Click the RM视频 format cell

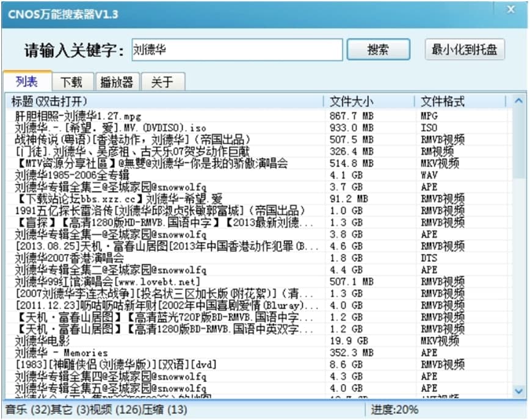point(437,151)
